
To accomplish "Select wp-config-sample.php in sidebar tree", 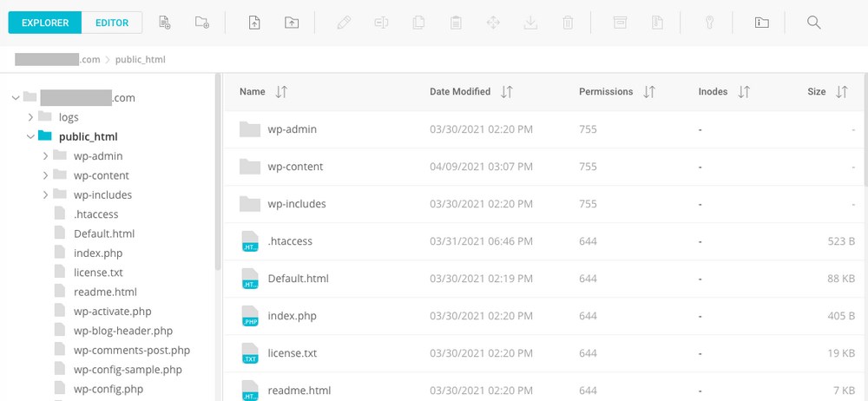I will [x=128, y=370].
